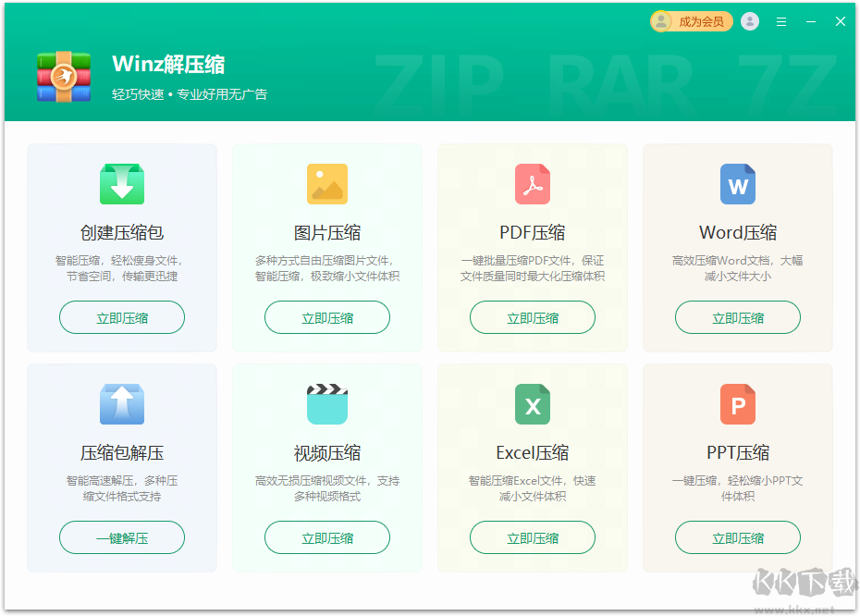
Task: Select the PDF压缩 title text
Action: tap(533, 232)
